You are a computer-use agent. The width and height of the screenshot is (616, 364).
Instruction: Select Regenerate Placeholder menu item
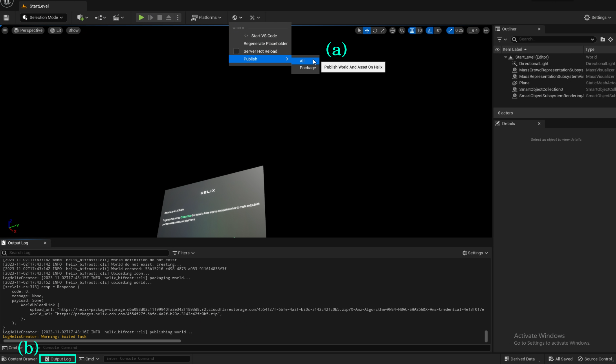coord(265,44)
